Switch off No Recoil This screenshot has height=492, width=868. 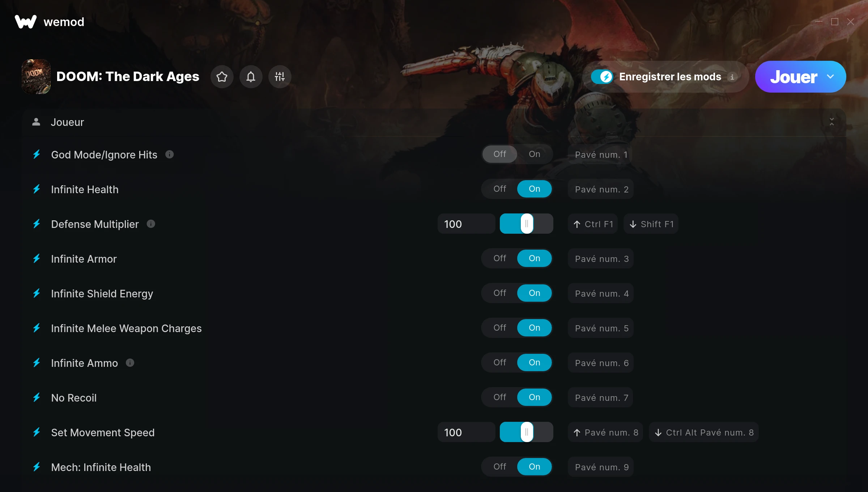click(x=499, y=397)
